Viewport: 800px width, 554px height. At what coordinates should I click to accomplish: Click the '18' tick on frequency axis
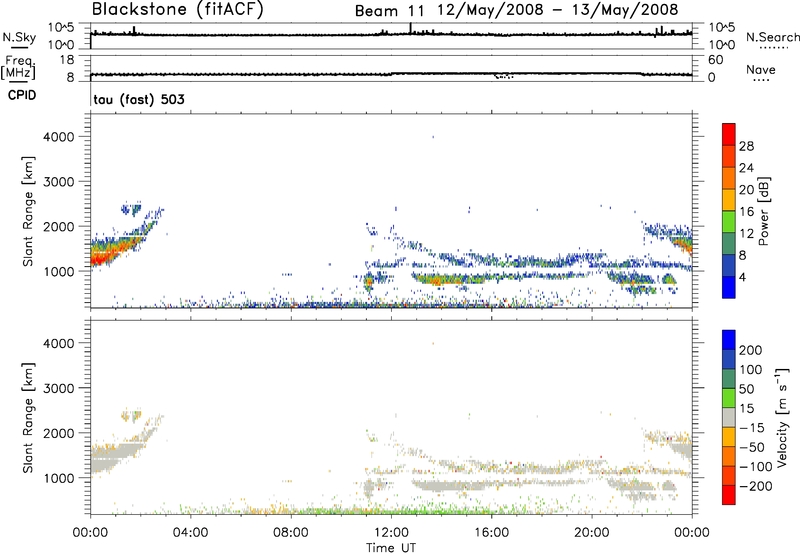pos(67,60)
